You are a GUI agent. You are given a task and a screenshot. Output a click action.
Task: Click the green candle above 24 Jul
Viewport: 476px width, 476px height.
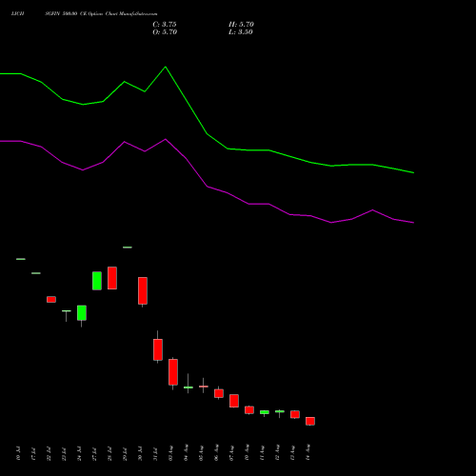82,313
